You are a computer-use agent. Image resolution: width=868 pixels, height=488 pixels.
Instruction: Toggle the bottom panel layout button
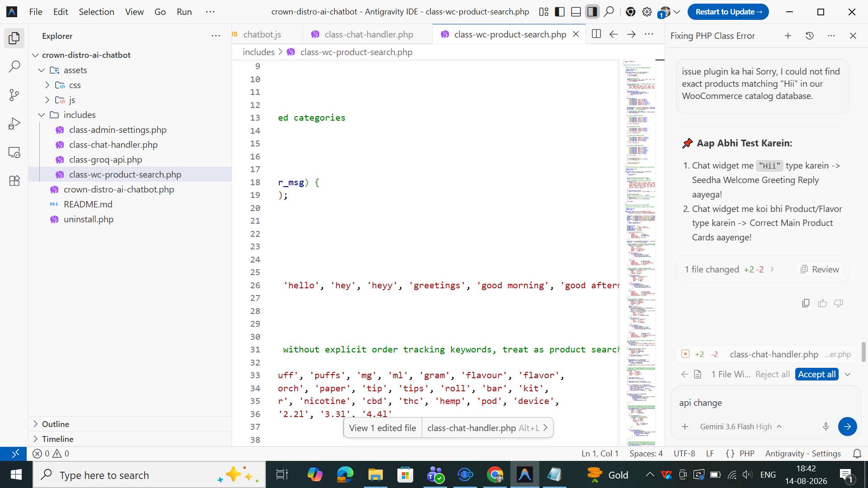coord(576,12)
